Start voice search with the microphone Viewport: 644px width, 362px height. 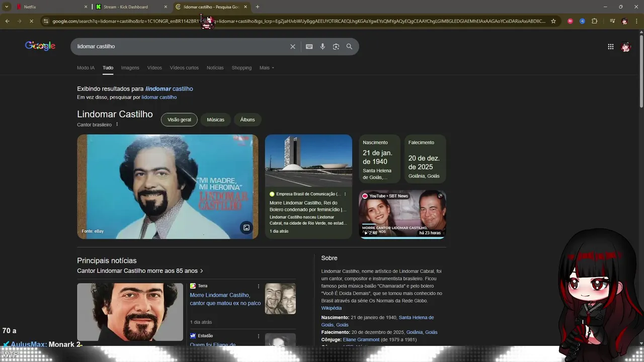[323, 46]
